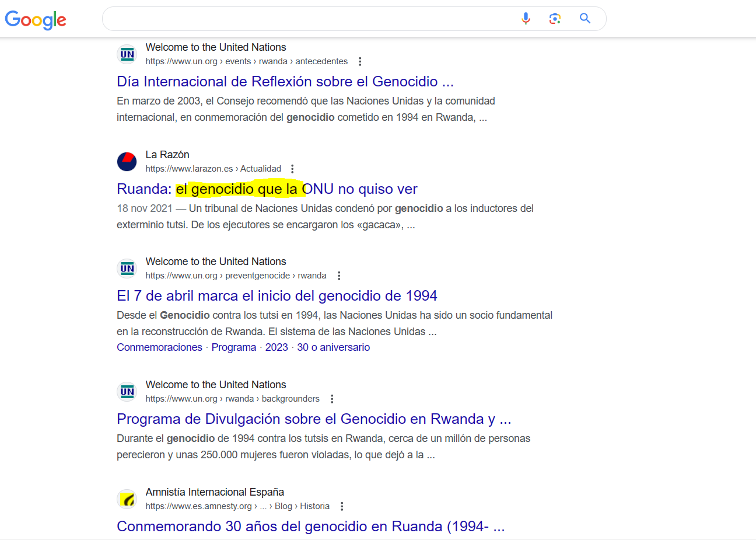Click URL es.amnesty.org › Blog › Historia
Image resolution: width=756 pixels, height=540 pixels.
tap(237, 506)
